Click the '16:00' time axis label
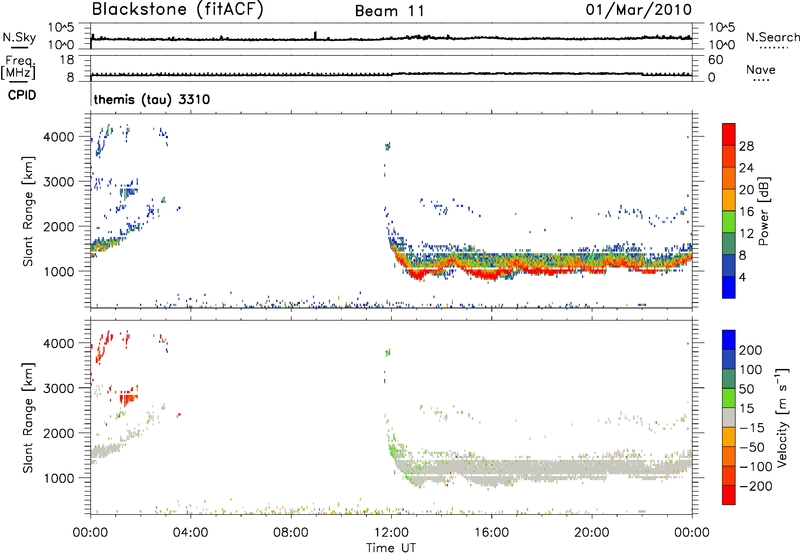Screen dimensions: 800x554 491,533
